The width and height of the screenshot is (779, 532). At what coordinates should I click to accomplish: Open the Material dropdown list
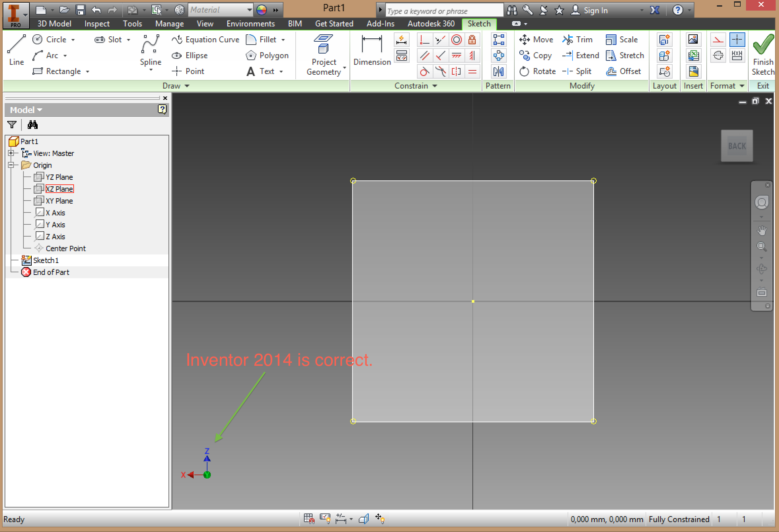click(x=249, y=10)
